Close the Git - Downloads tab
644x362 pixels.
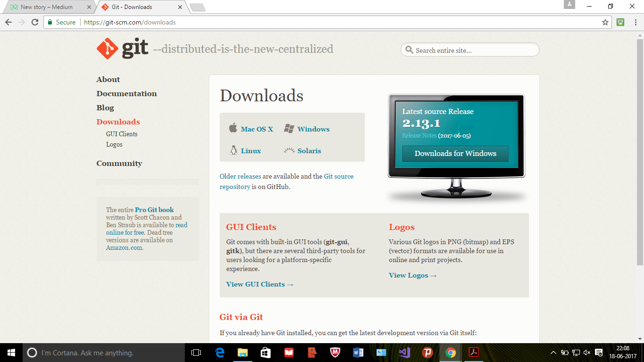[x=180, y=7]
